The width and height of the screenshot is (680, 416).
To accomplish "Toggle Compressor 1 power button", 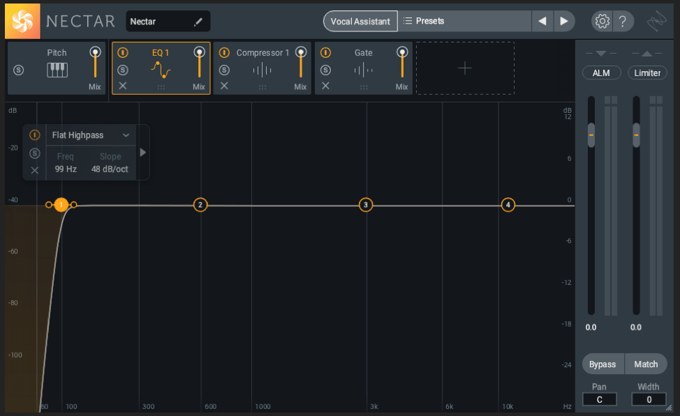I will click(x=224, y=52).
